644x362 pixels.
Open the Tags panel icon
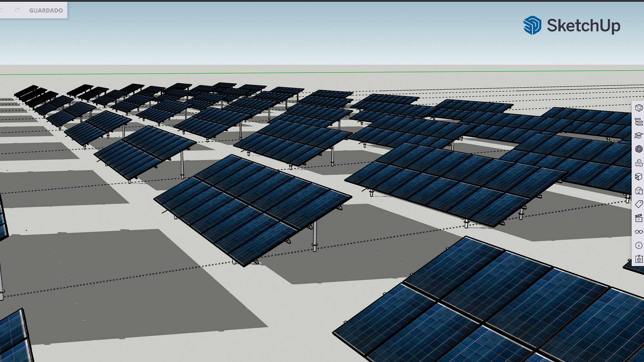(x=639, y=204)
